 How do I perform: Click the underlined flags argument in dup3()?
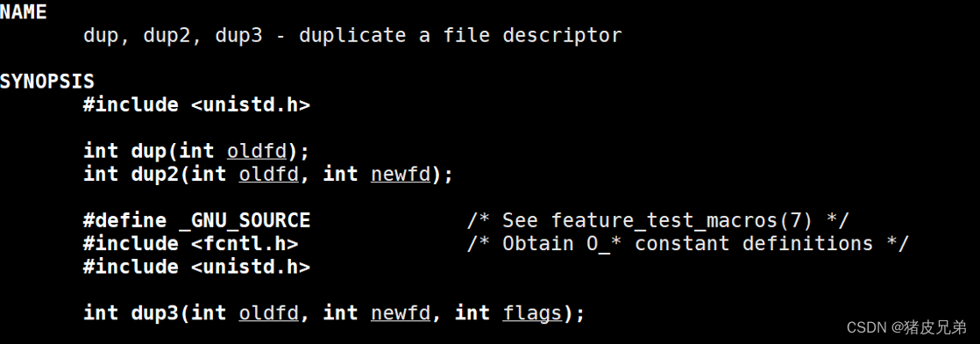coord(532,312)
